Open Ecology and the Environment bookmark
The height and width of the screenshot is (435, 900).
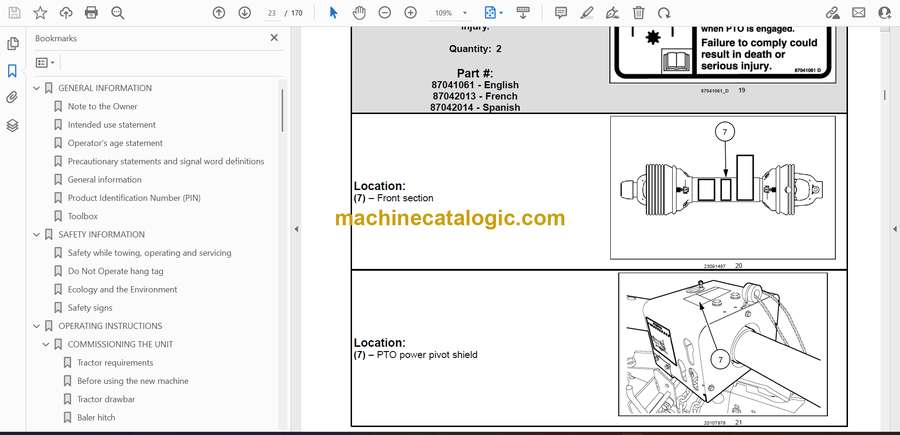pyautogui.click(x=122, y=289)
